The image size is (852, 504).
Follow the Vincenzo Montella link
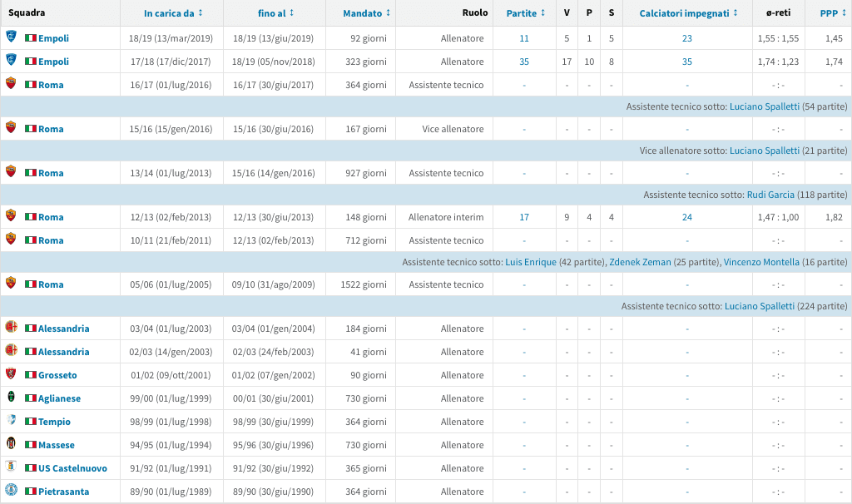[761, 262]
